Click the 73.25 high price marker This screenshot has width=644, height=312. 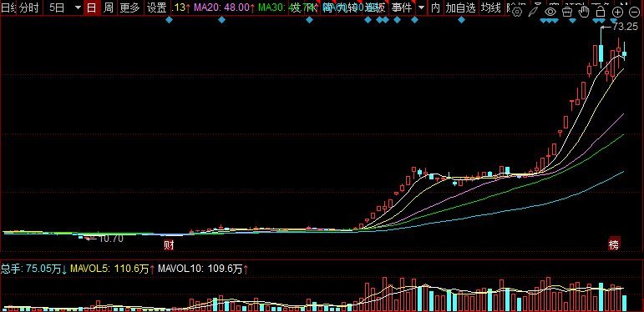click(x=625, y=27)
